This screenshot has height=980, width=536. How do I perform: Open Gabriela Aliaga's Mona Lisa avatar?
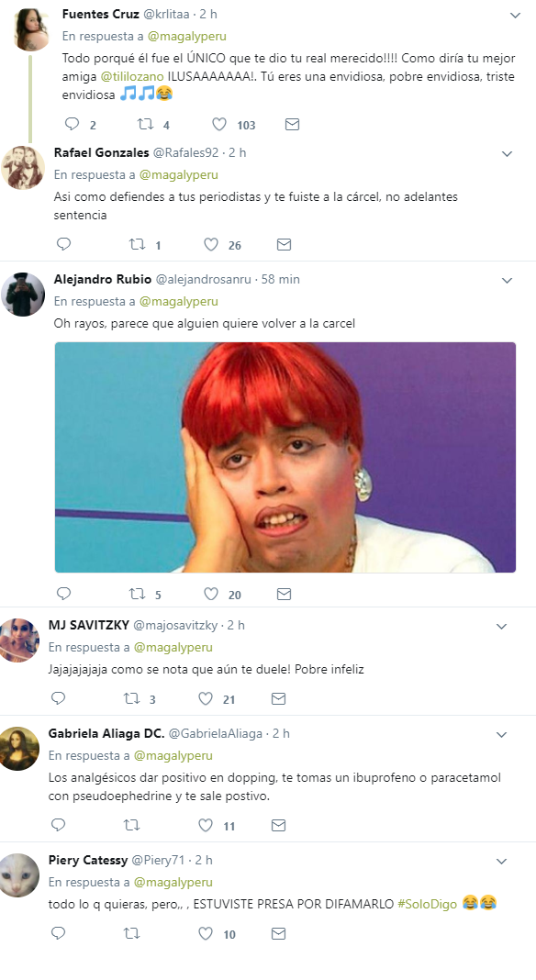tap(20, 749)
